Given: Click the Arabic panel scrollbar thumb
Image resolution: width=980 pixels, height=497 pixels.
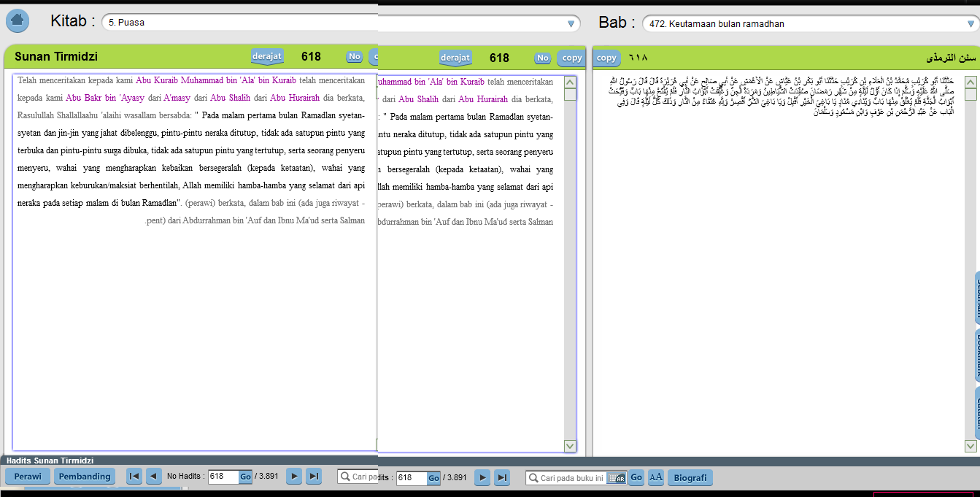Looking at the screenshot, I should click(971, 94).
